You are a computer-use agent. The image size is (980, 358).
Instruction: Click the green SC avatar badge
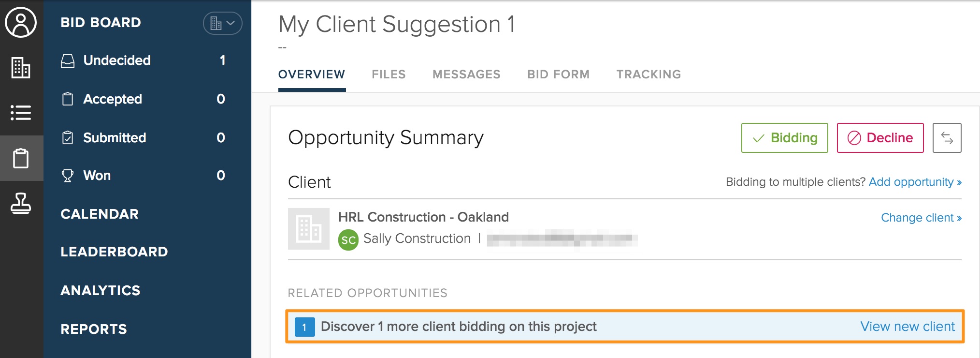coord(348,240)
